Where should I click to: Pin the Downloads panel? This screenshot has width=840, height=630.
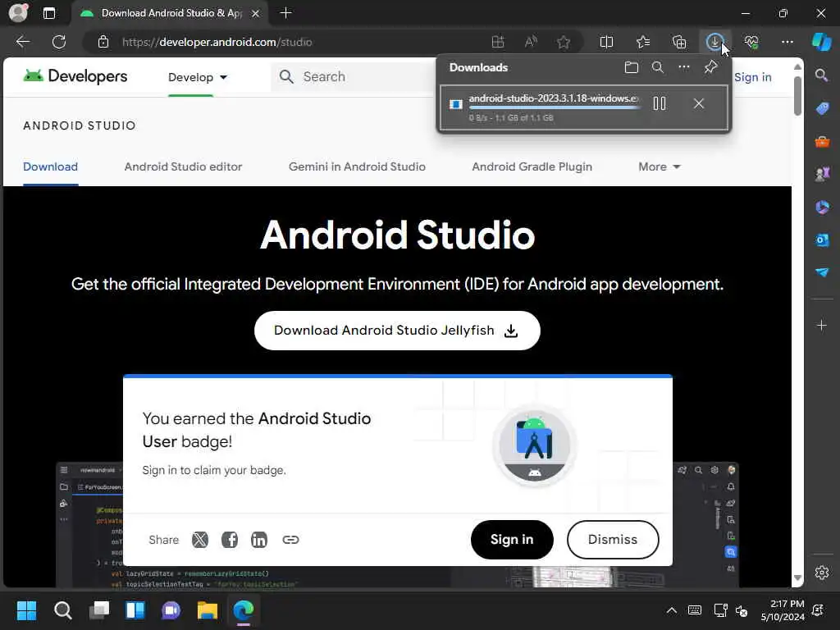[x=711, y=67]
